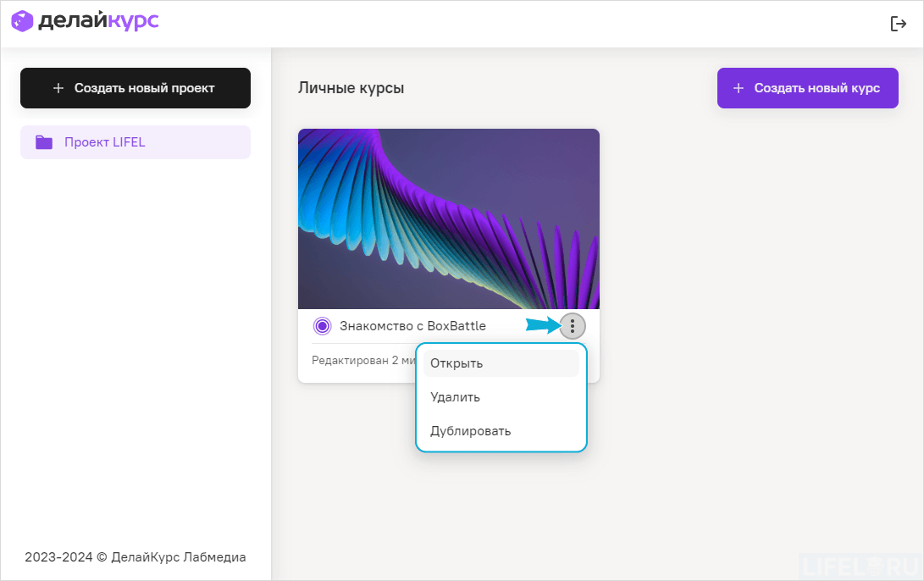This screenshot has width=924, height=581.
Task: Click the plus icon on Создать новый проект
Action: 58,88
